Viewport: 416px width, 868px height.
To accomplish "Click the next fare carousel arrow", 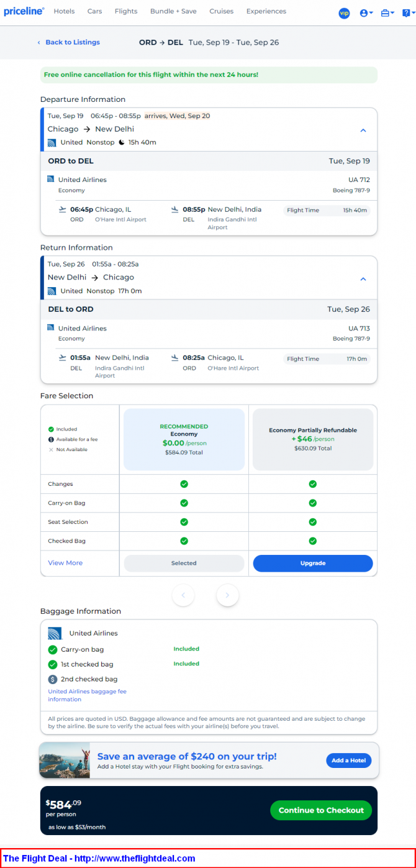I will 227,595.
